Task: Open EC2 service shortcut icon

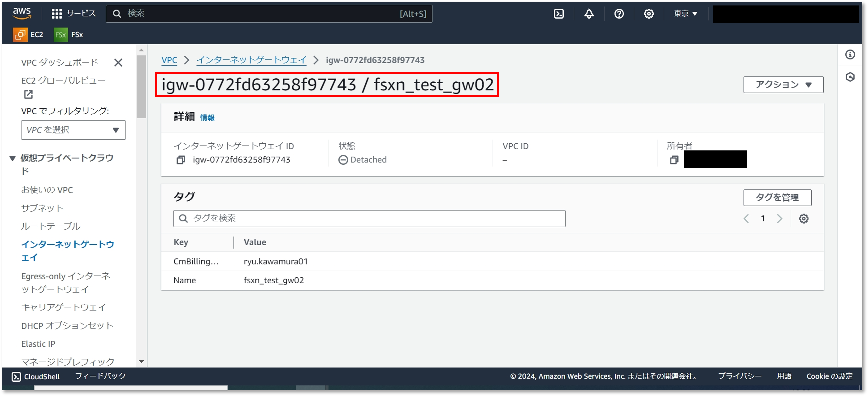Action: 20,34
